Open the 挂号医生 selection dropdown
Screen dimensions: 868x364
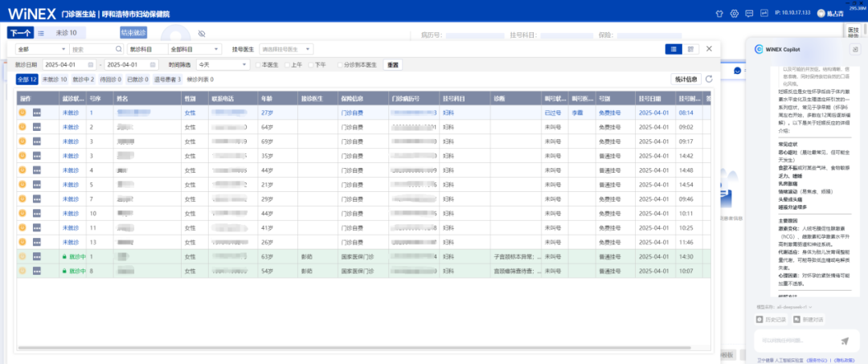click(x=285, y=49)
